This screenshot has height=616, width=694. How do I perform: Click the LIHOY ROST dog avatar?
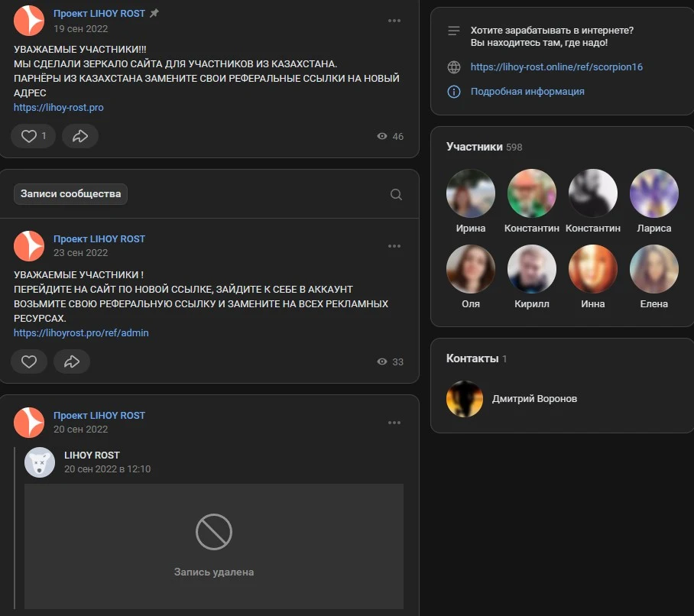40,462
